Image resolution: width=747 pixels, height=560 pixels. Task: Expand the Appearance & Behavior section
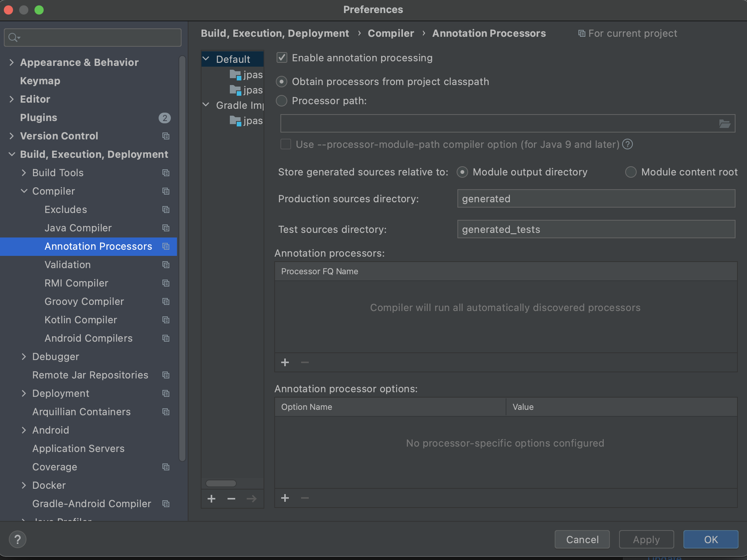(11, 62)
